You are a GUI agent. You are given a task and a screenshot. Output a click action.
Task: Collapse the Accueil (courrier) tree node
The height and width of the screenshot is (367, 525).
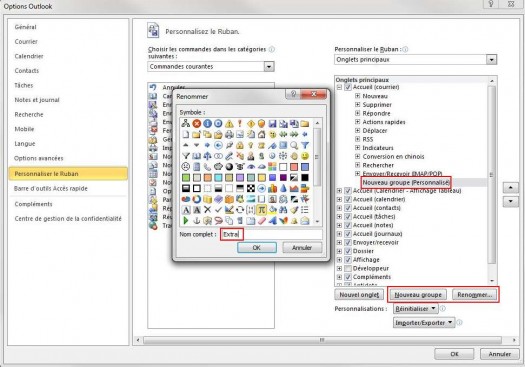339,87
